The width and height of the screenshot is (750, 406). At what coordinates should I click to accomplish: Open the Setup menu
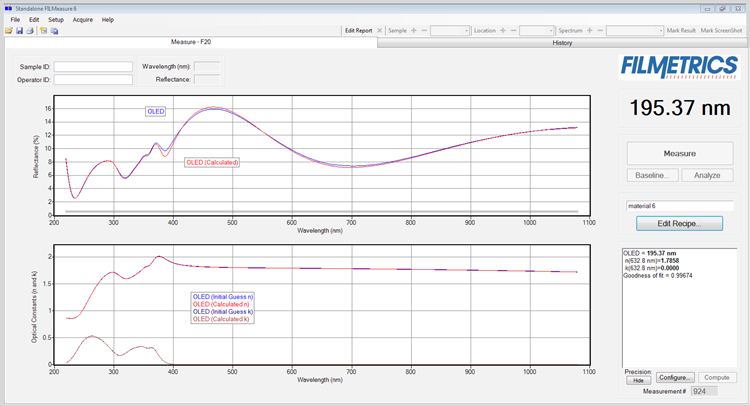[55, 20]
